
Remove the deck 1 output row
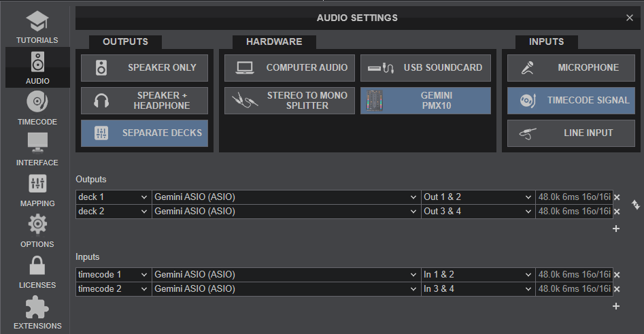click(617, 197)
